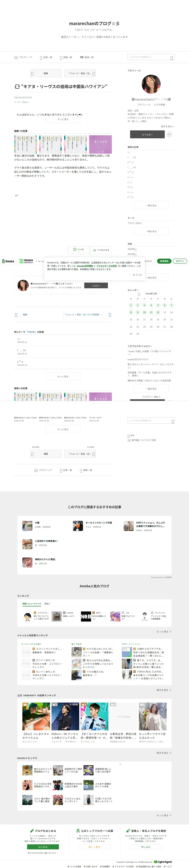Expand 2023年 in monthly archive
The width and height of the screenshot is (189, 868).
click(132, 254)
